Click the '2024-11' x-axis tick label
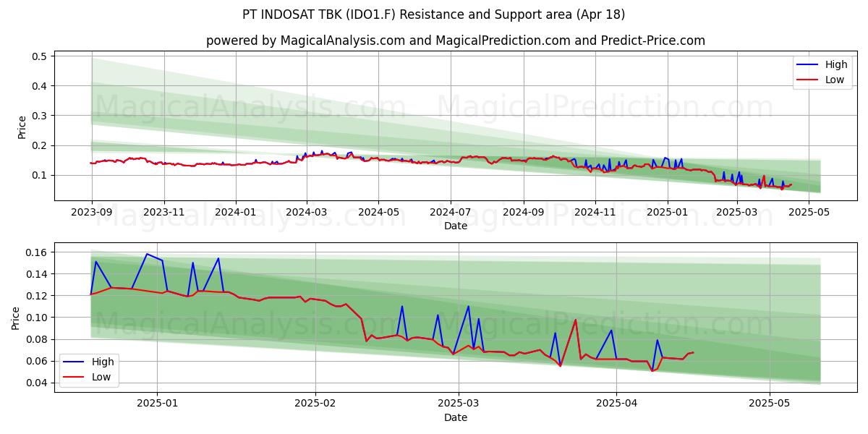The image size is (868, 434). [595, 213]
